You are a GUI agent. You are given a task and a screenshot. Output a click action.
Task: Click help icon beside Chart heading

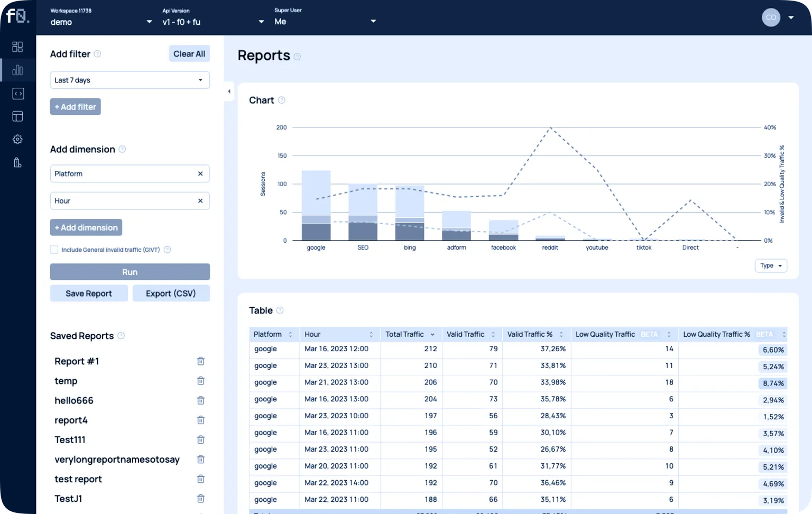click(x=282, y=100)
